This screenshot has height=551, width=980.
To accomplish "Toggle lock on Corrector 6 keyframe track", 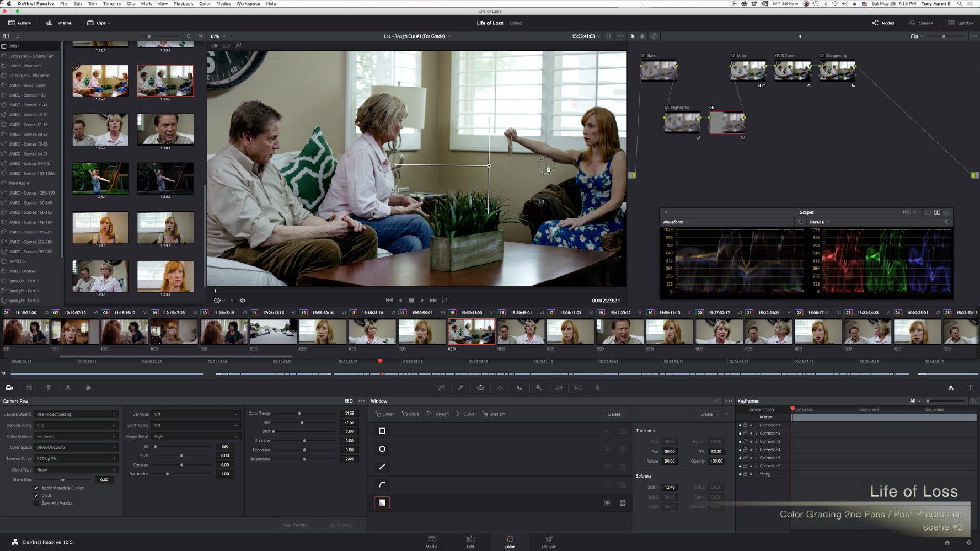I will point(745,466).
